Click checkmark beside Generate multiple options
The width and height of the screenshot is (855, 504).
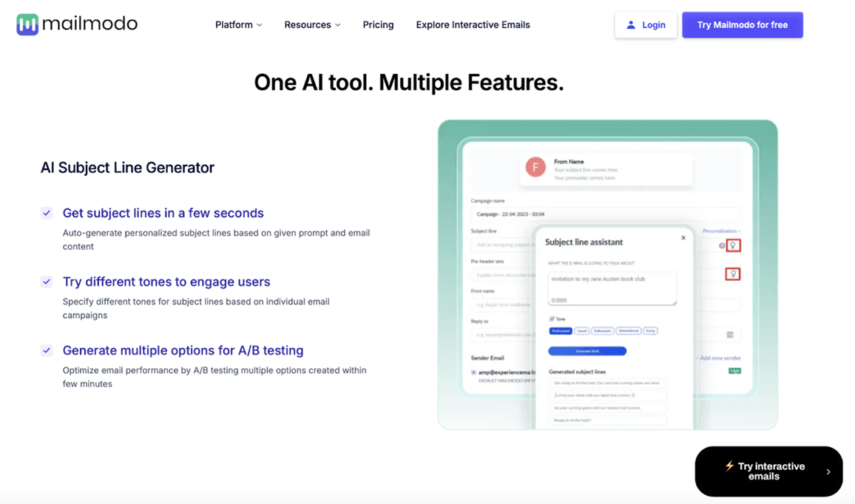[47, 350]
